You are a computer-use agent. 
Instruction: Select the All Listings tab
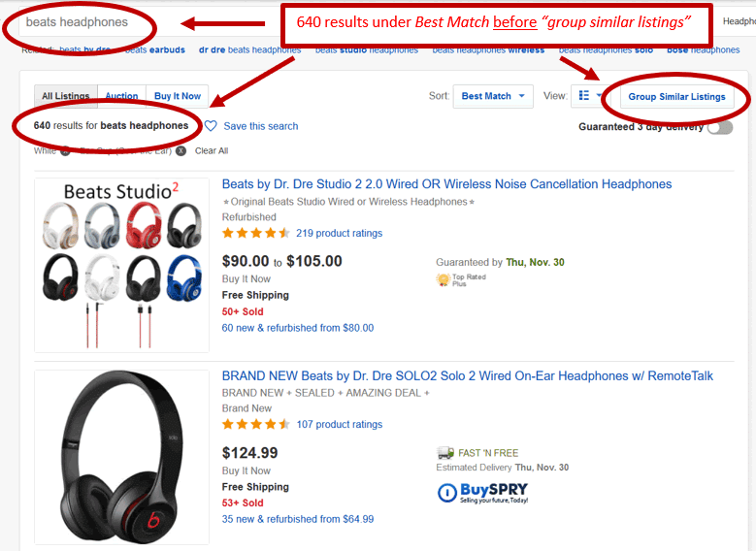(x=66, y=96)
